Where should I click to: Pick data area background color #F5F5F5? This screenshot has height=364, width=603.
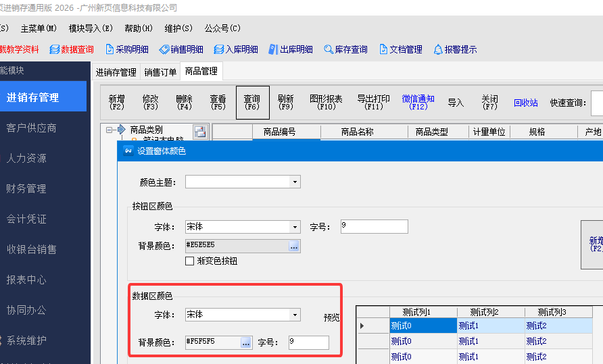246,343
